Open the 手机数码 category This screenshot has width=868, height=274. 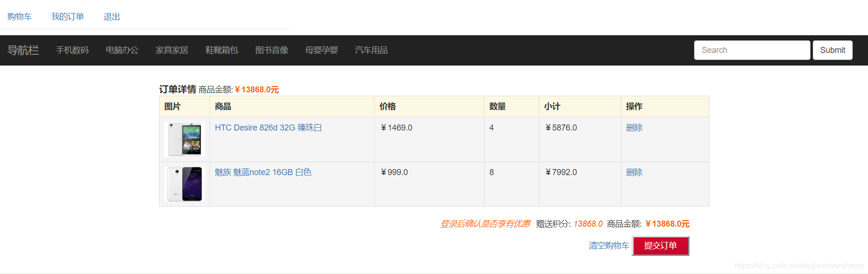tap(72, 50)
